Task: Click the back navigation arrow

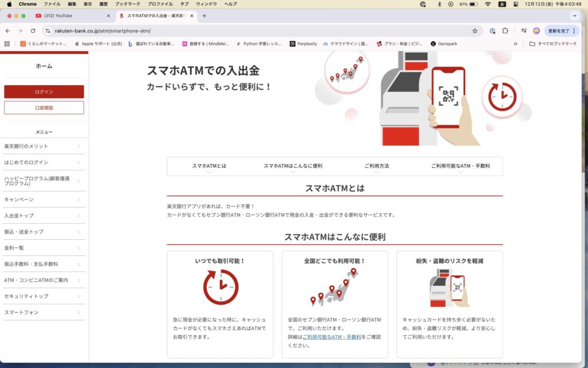Action: click(x=7, y=30)
